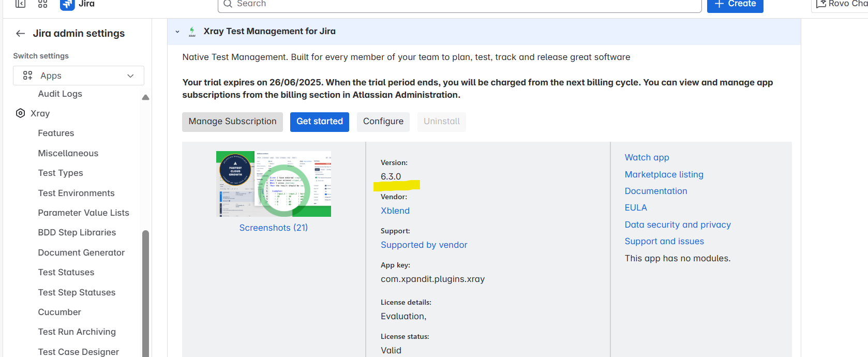868x357 pixels.
Task: Open the Configure button for Xray
Action: click(x=383, y=122)
